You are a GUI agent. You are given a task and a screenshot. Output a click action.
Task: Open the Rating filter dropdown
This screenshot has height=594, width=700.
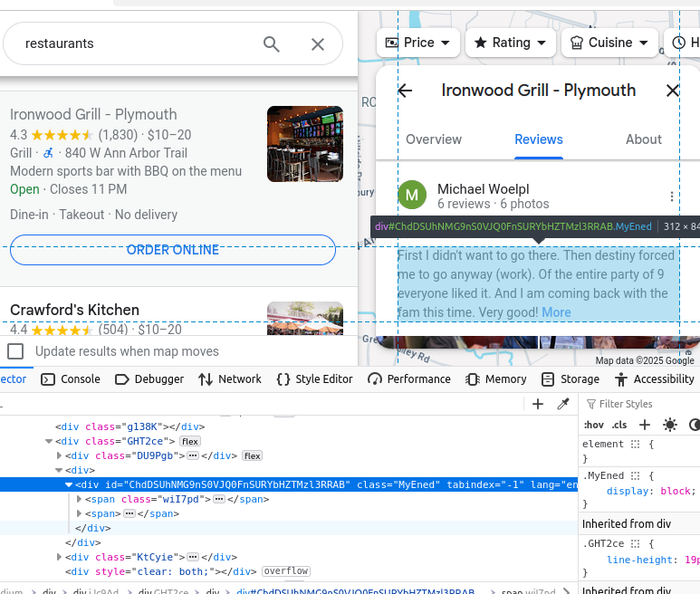(510, 43)
